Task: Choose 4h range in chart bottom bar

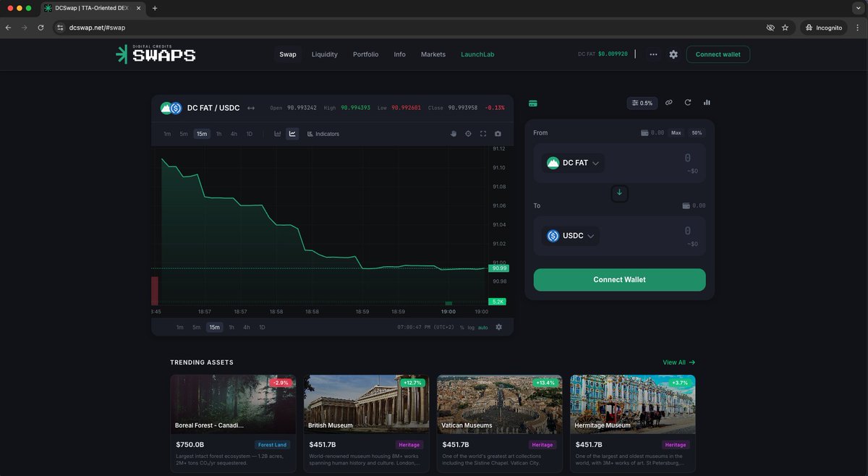Action: pos(247,327)
